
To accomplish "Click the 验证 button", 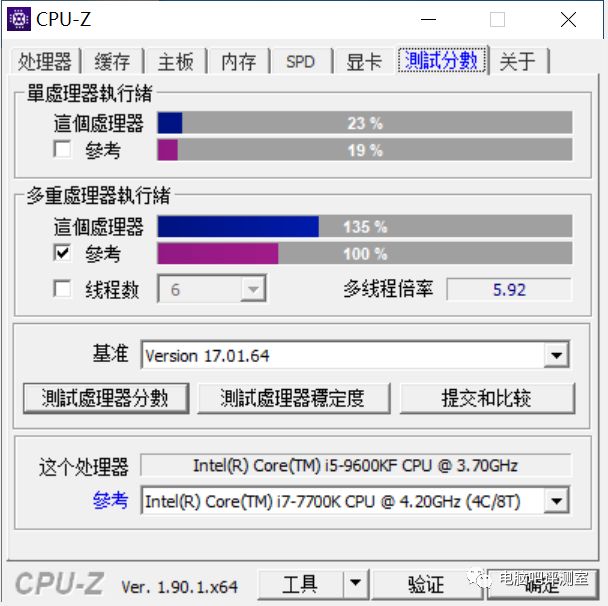I will (x=426, y=584).
